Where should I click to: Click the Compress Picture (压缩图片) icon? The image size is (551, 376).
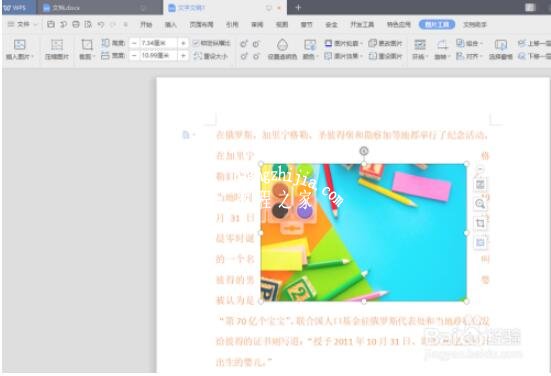pyautogui.click(x=57, y=45)
